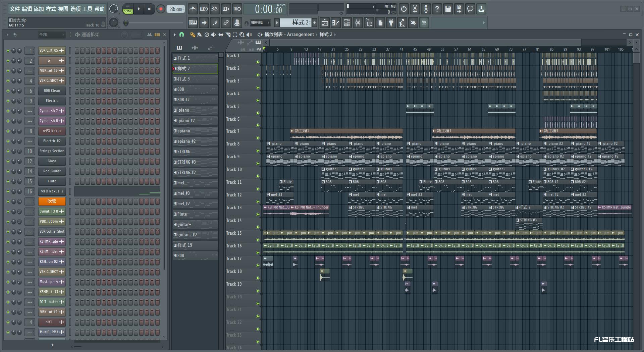Click the tempo field 86.000

click(x=176, y=9)
